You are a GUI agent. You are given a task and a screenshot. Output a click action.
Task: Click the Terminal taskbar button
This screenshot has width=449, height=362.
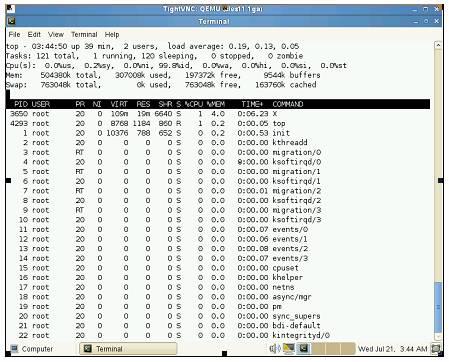[128, 349]
